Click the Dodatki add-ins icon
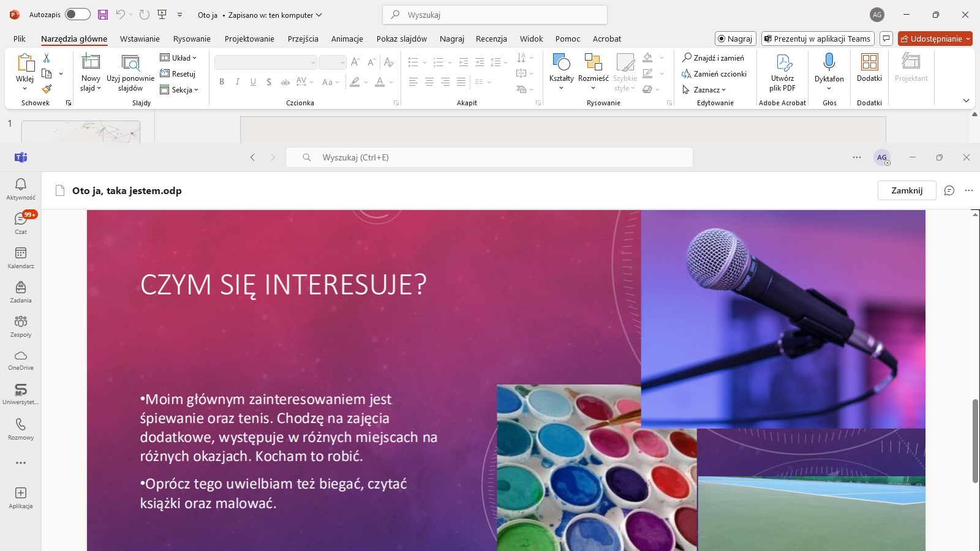 point(869,62)
